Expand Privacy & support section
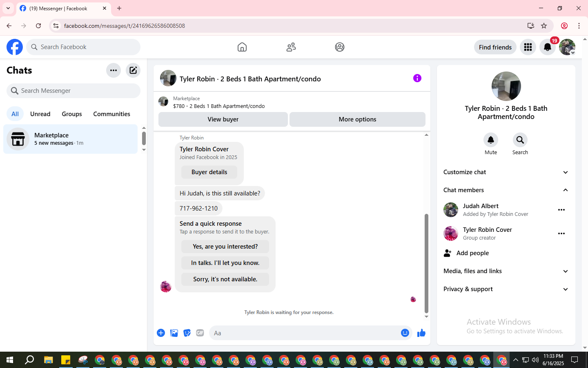Viewport: 588px width, 368px height. tap(506, 289)
